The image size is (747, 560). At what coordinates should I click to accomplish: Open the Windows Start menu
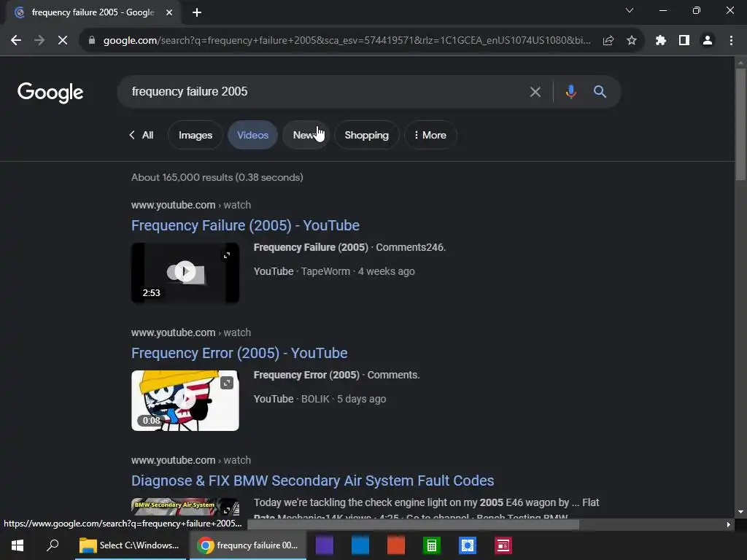click(x=18, y=545)
